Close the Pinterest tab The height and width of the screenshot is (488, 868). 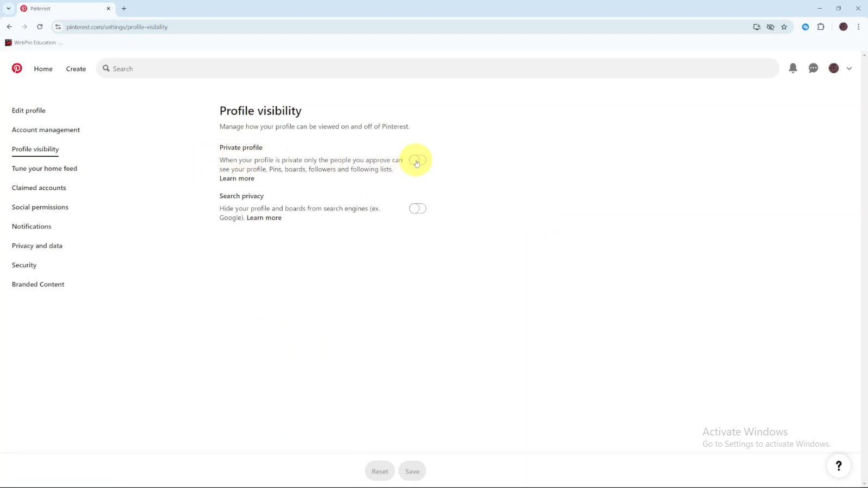(x=108, y=9)
